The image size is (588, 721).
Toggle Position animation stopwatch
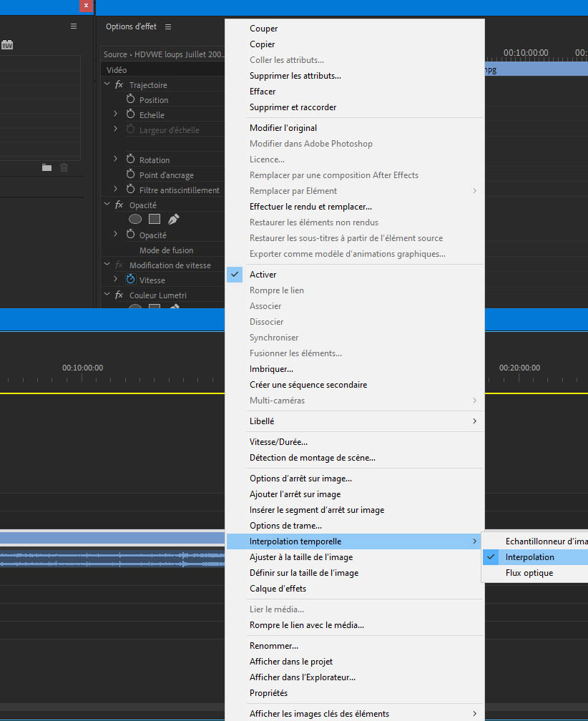pyautogui.click(x=131, y=99)
